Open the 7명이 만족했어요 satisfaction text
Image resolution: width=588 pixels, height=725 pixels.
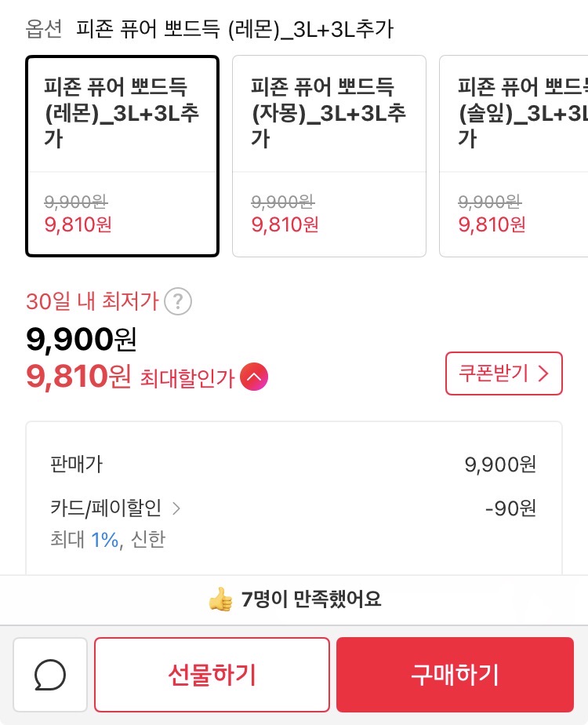tap(311, 600)
